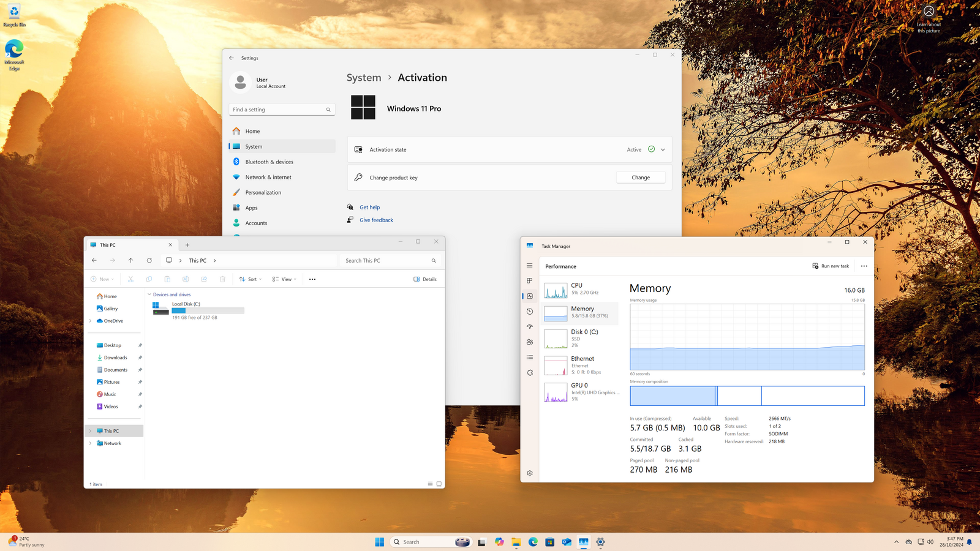980x551 pixels.
Task: Open See more ellipsis in Explorer toolbar
Action: tap(312, 279)
